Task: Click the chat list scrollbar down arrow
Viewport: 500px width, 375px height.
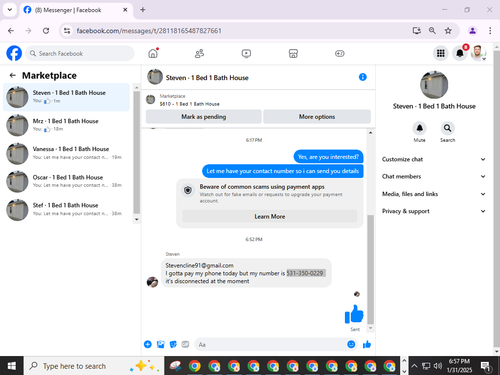Action: click(137, 219)
